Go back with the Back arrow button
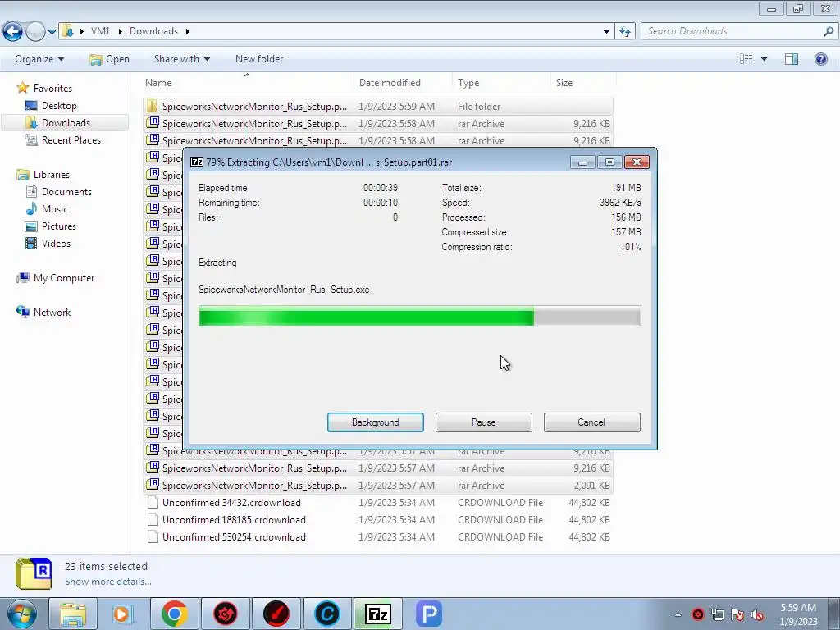 (x=12, y=31)
